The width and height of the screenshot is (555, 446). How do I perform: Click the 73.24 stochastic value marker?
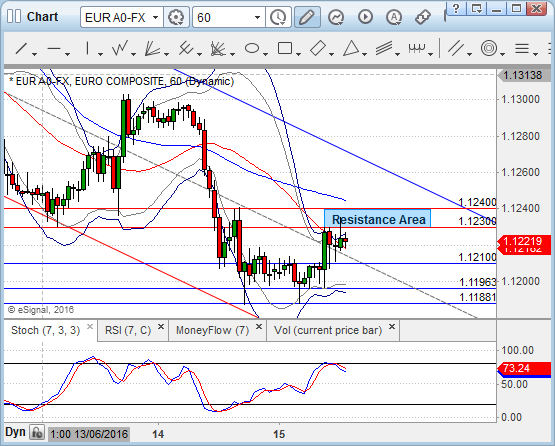click(x=525, y=368)
